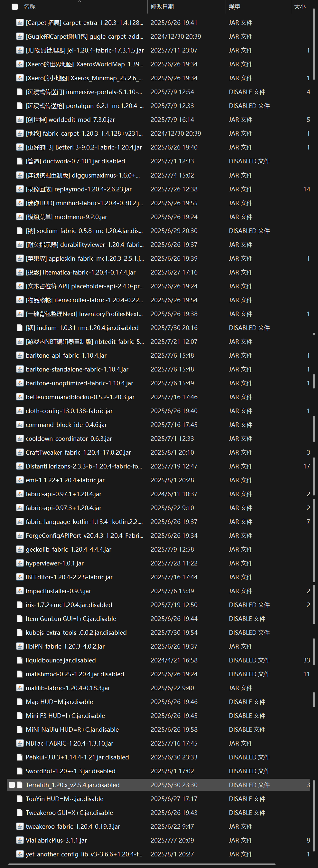
Task: Click the blank file icon of sodium-fabric-0.5.8 file
Action: [20, 230]
